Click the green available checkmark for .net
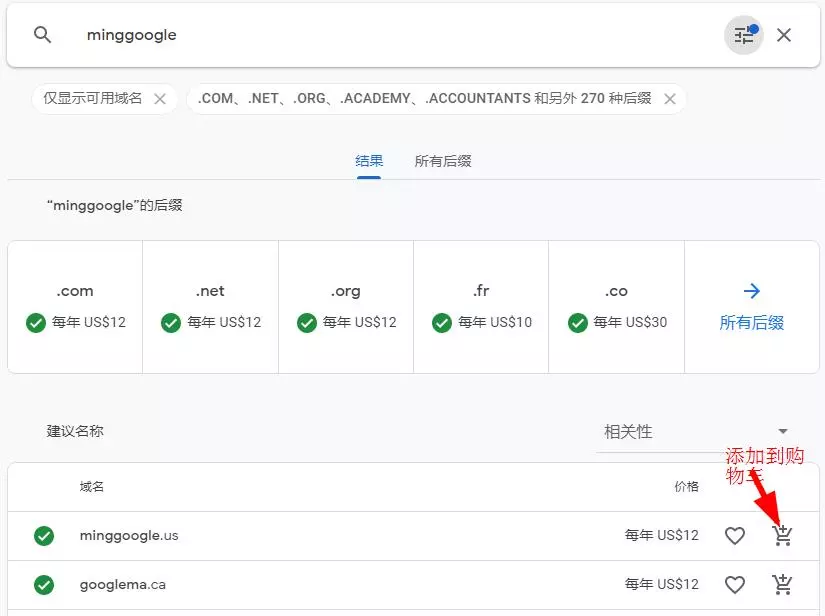The height and width of the screenshot is (616, 825). point(171,323)
